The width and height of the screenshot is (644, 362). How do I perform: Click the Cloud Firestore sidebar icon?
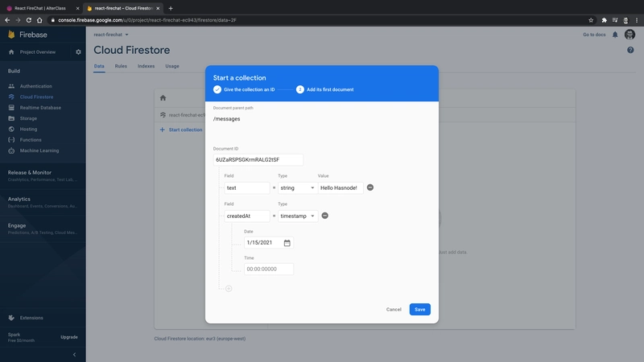click(11, 97)
